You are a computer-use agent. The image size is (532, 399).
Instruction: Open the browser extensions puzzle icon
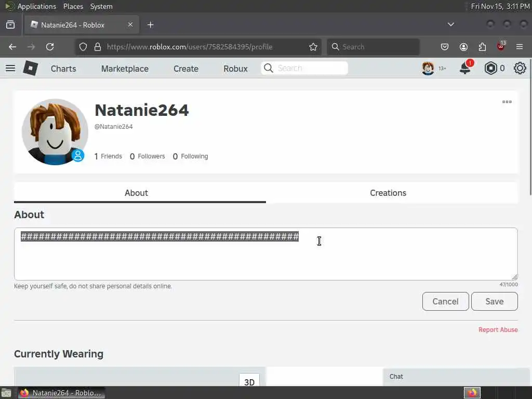pyautogui.click(x=482, y=47)
